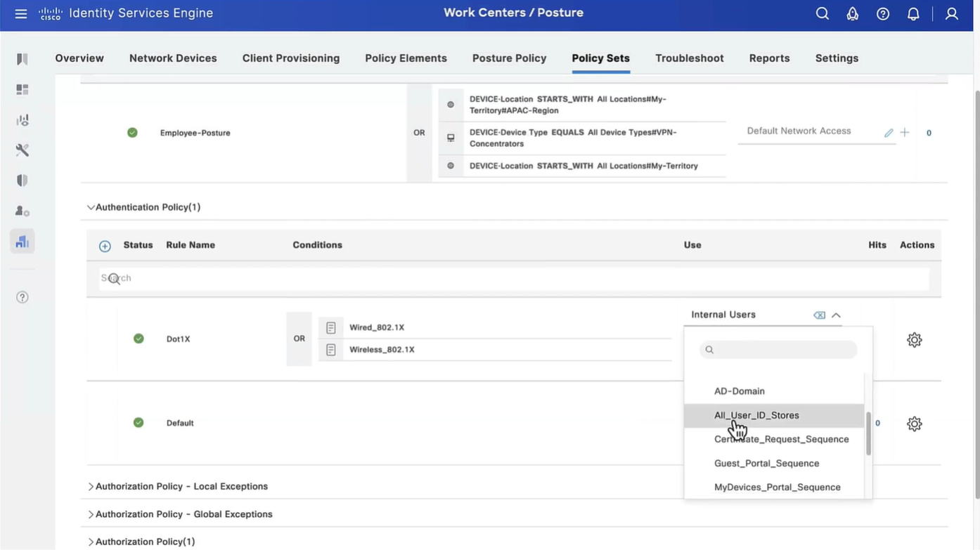Toggle the Employee-Posture status indicator
980x550 pixels.
pos(132,133)
